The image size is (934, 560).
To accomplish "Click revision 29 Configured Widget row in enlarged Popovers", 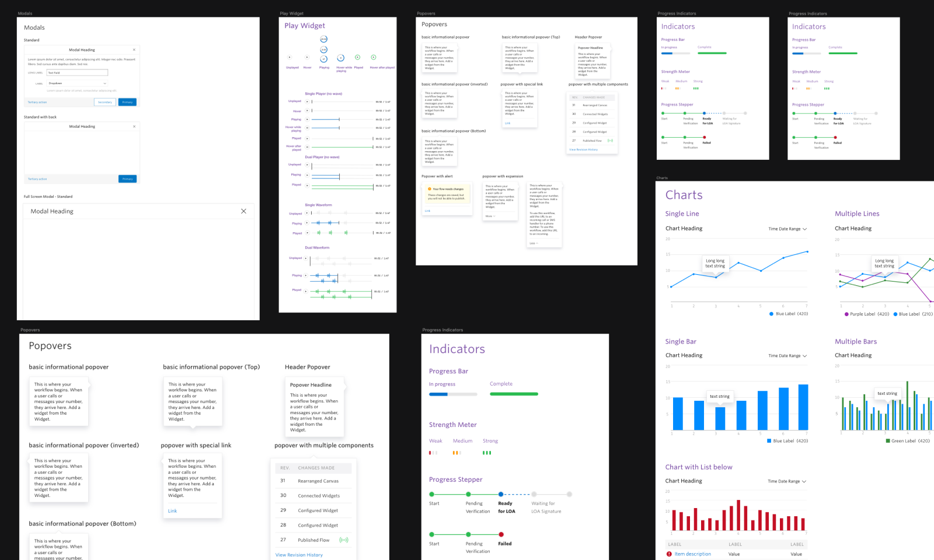I will [312, 510].
